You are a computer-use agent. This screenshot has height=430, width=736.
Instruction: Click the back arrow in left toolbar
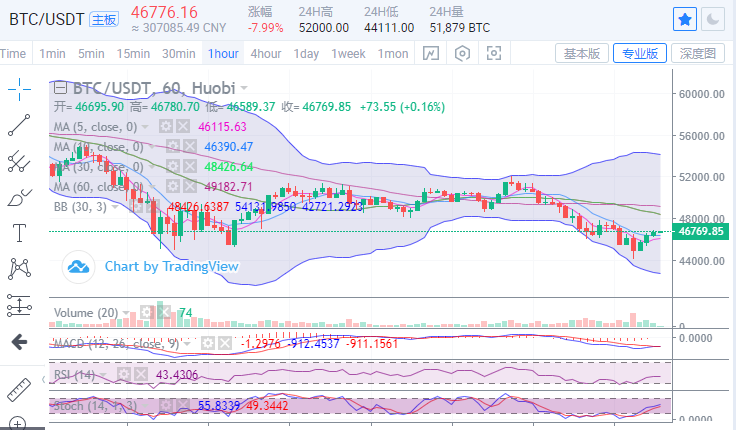click(19, 342)
